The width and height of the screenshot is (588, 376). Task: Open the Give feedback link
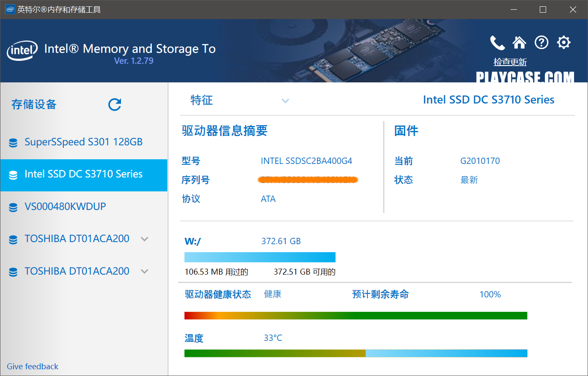click(33, 366)
